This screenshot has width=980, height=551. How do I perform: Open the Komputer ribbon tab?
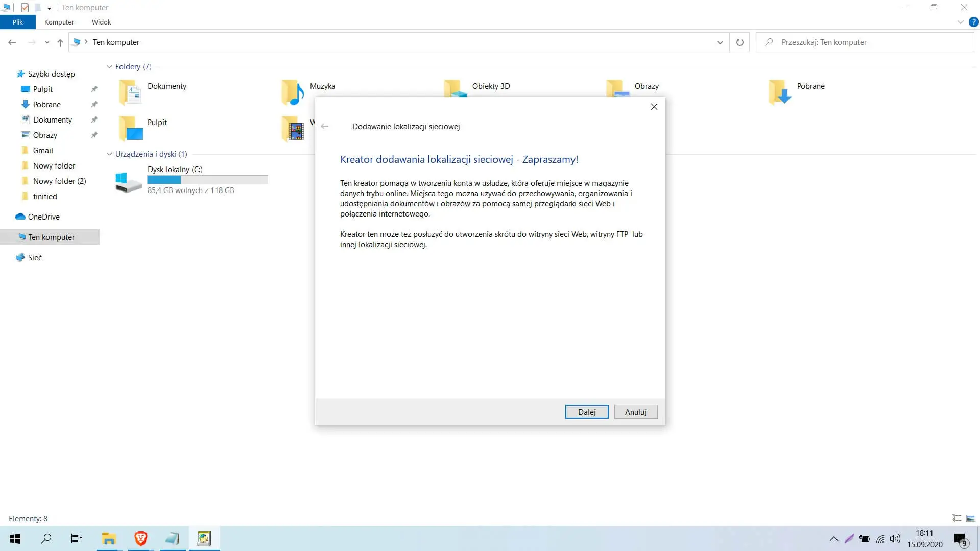pyautogui.click(x=59, y=22)
